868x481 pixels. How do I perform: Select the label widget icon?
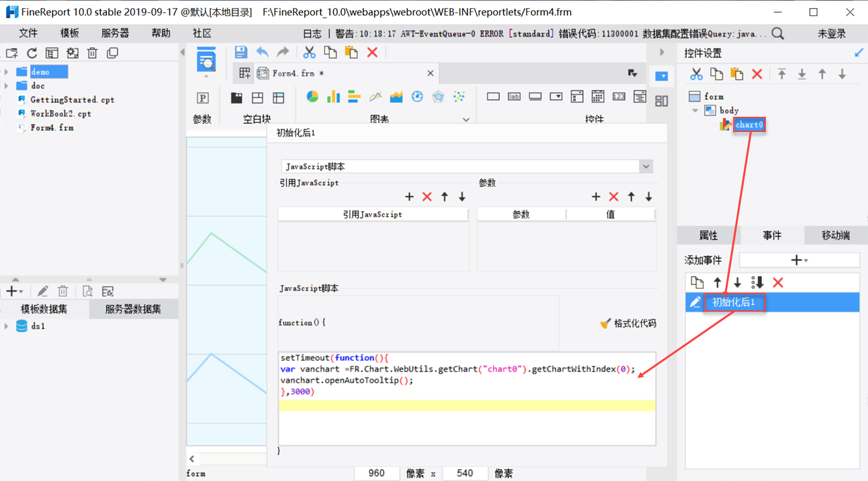coord(514,97)
